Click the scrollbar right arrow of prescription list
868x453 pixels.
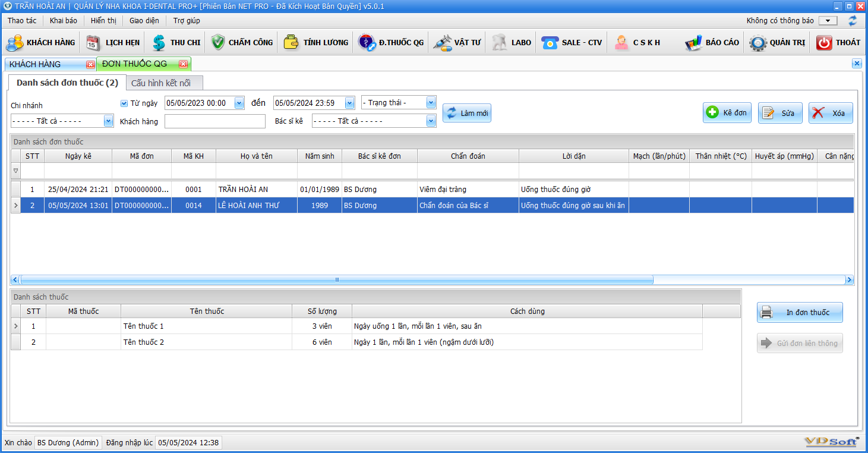pos(850,279)
